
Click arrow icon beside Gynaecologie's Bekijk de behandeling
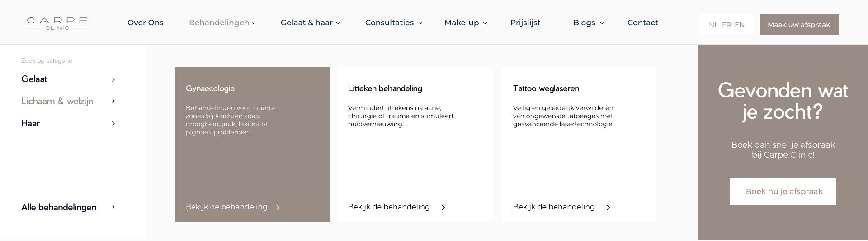tap(278, 208)
